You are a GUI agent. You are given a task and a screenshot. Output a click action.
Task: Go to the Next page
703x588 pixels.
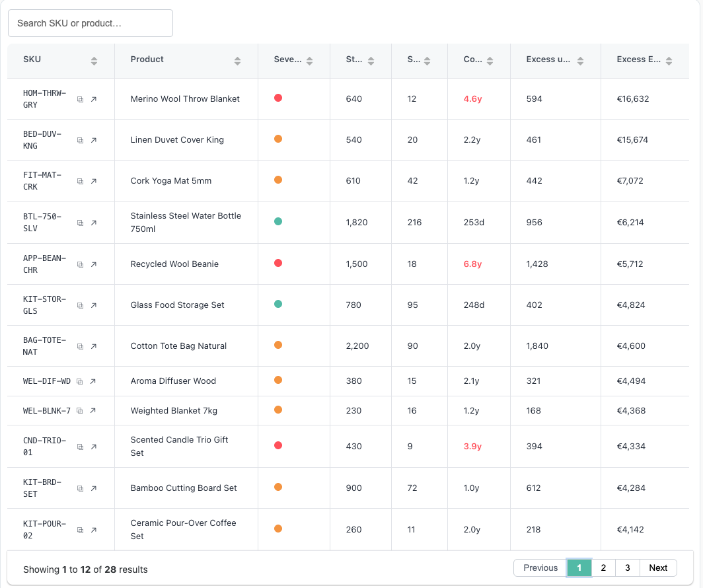coord(658,568)
